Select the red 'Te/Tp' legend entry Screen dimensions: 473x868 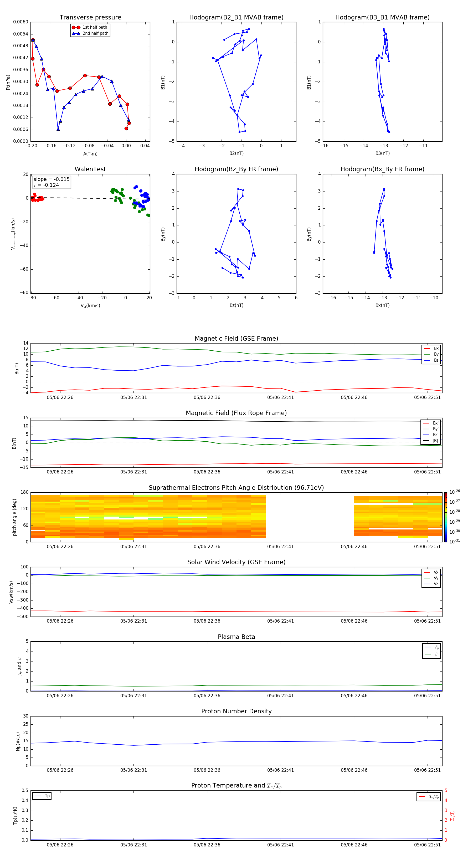[429, 796]
